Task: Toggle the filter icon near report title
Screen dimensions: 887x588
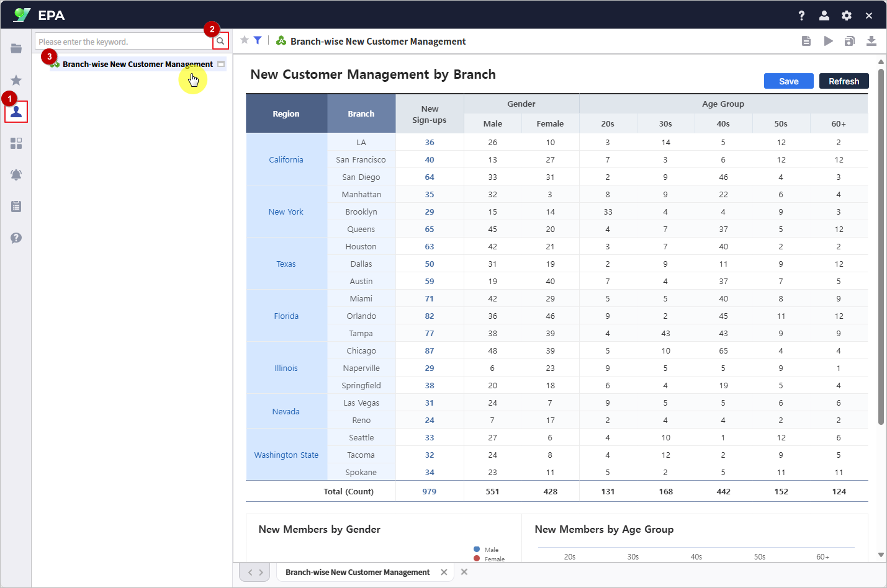Action: [257, 39]
